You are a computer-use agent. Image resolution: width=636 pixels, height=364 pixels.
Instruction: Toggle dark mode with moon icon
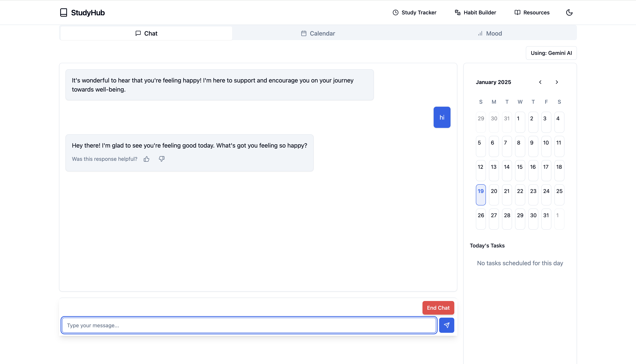click(569, 12)
